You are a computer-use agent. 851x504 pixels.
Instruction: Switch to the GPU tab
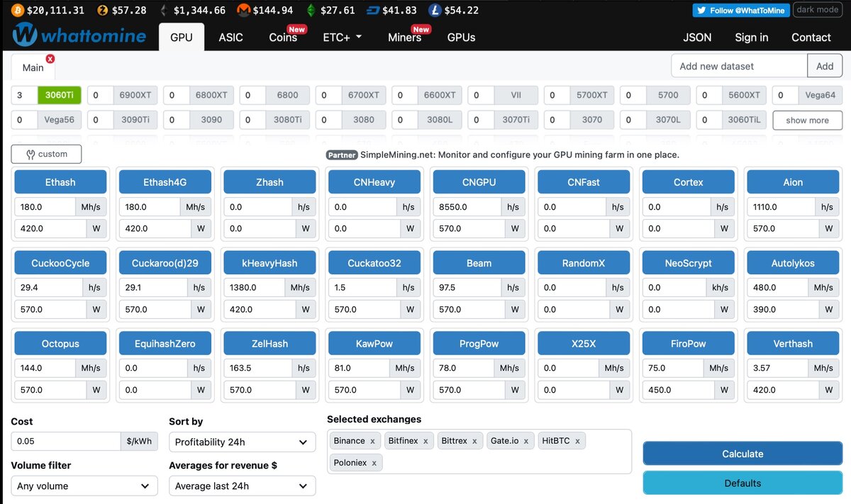coord(182,37)
